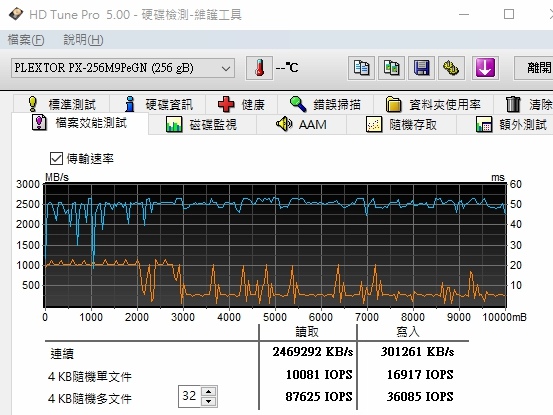
Task: Open options via the gears icon
Action: coord(451,68)
